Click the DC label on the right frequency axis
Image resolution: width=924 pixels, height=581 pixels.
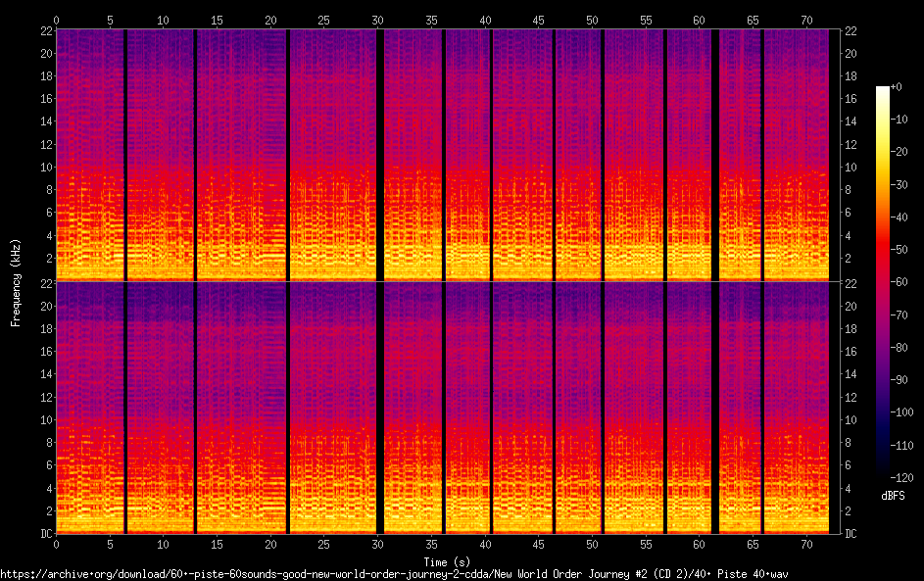[851, 533]
